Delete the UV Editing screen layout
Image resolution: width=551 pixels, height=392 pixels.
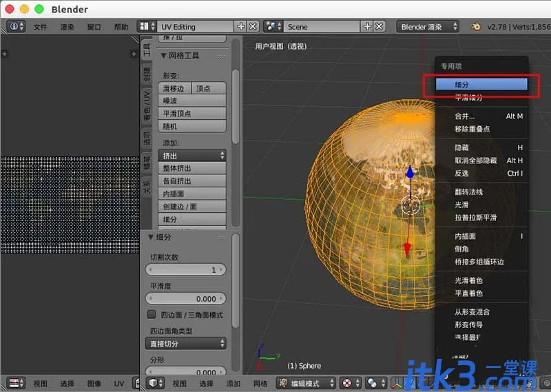[x=253, y=27]
